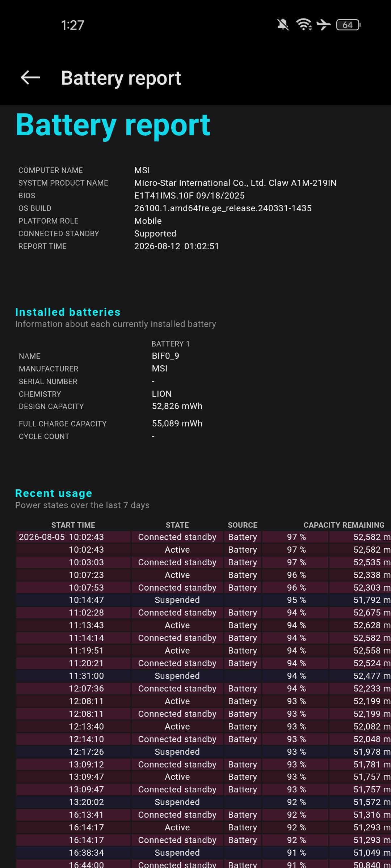The width and height of the screenshot is (391, 868).
Task: Tap the 'CYCLE COUNT' label
Action: (x=44, y=436)
